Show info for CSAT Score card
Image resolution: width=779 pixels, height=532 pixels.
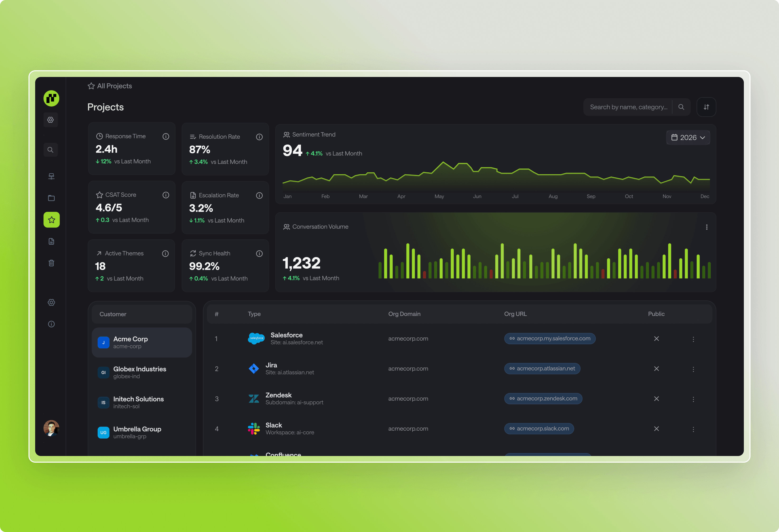click(166, 195)
